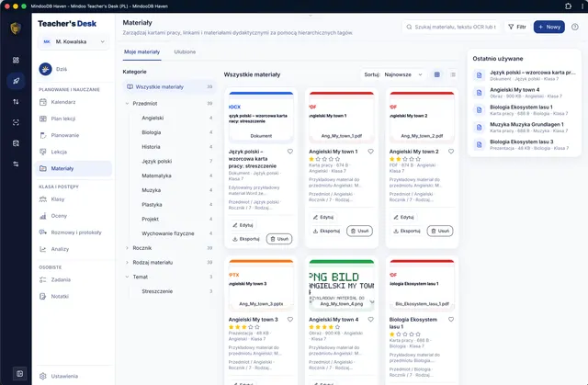
Task: Click the shield logo in the left rail
Action: [16, 28]
